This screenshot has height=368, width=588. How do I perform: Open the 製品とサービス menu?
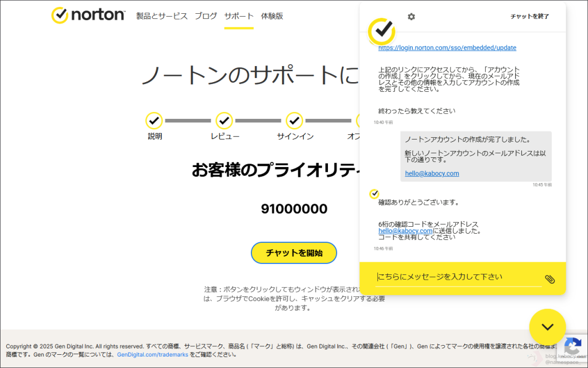(x=162, y=16)
